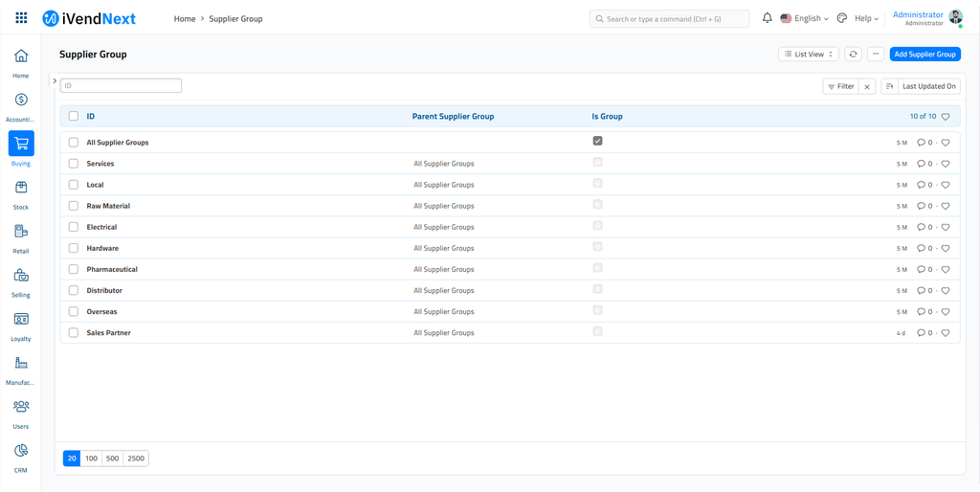Image resolution: width=980 pixels, height=492 pixels.
Task: Like the Services row heart
Action: coord(946,164)
